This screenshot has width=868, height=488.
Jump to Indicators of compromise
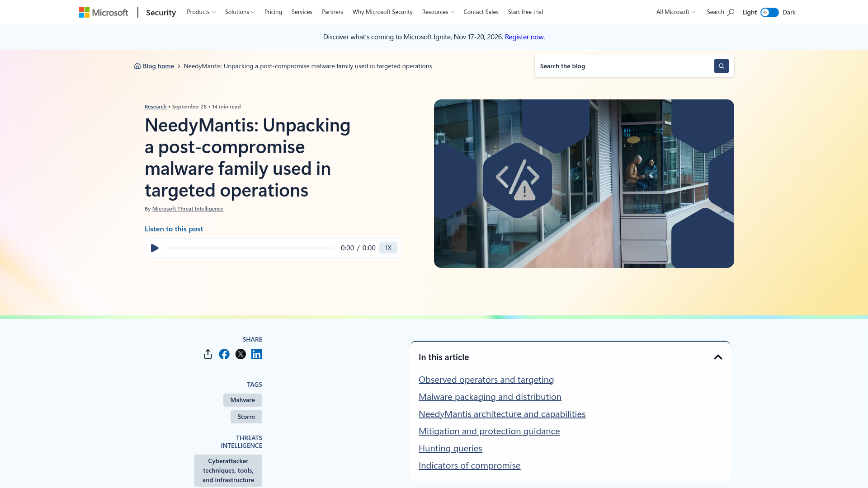coord(469,465)
